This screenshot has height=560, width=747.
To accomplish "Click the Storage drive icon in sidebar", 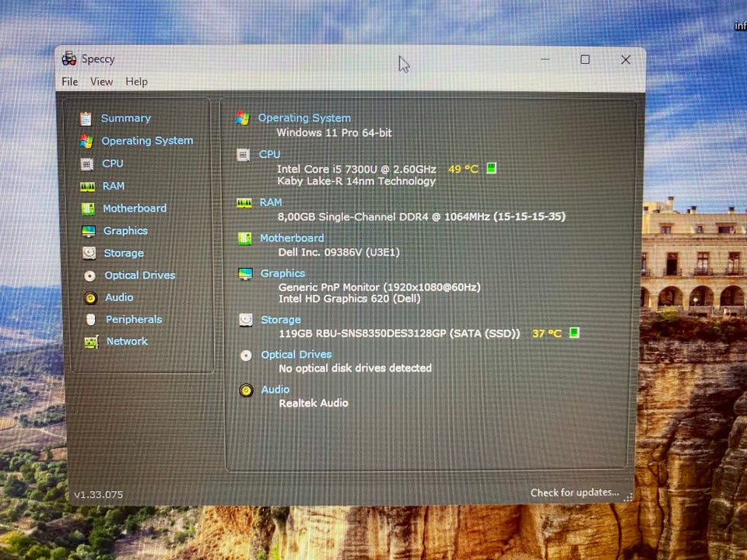I will [x=89, y=253].
